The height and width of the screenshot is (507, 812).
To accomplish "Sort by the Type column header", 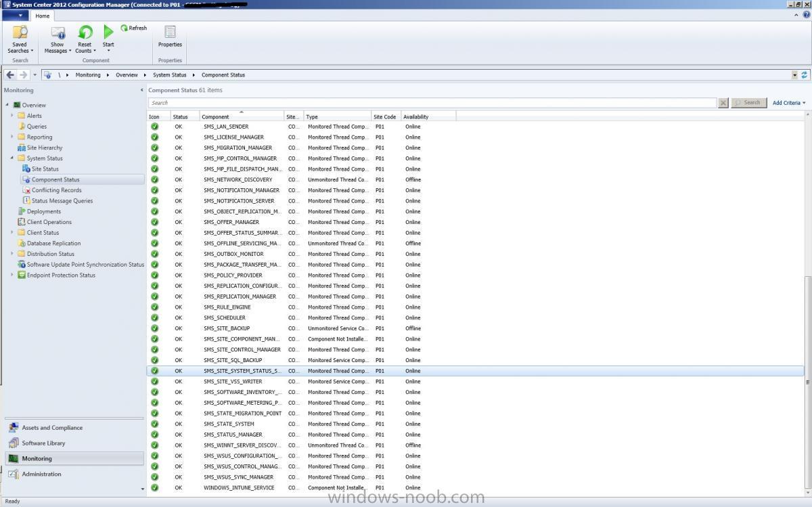I will (338, 116).
